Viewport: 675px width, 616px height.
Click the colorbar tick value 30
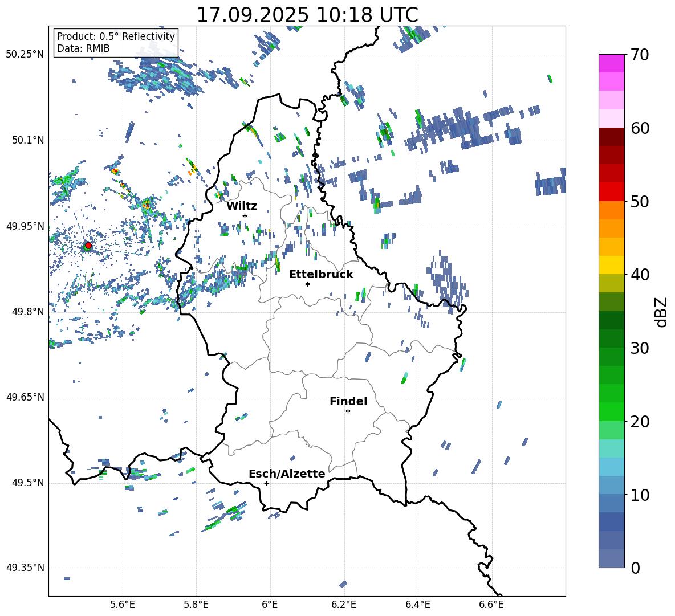coord(640,348)
